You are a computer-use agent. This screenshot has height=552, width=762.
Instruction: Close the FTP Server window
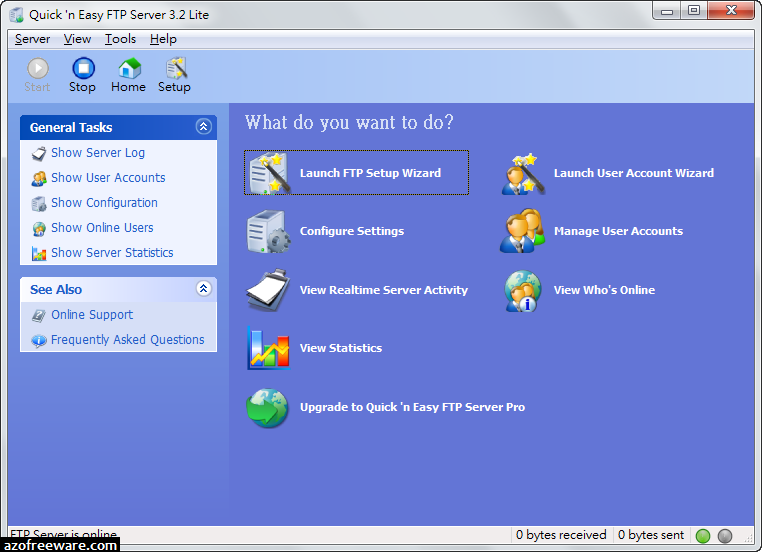click(731, 11)
